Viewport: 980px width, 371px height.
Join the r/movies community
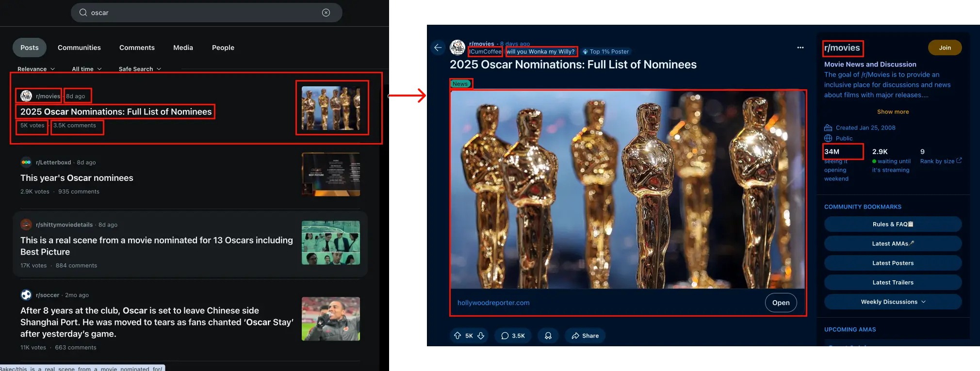[x=945, y=48]
